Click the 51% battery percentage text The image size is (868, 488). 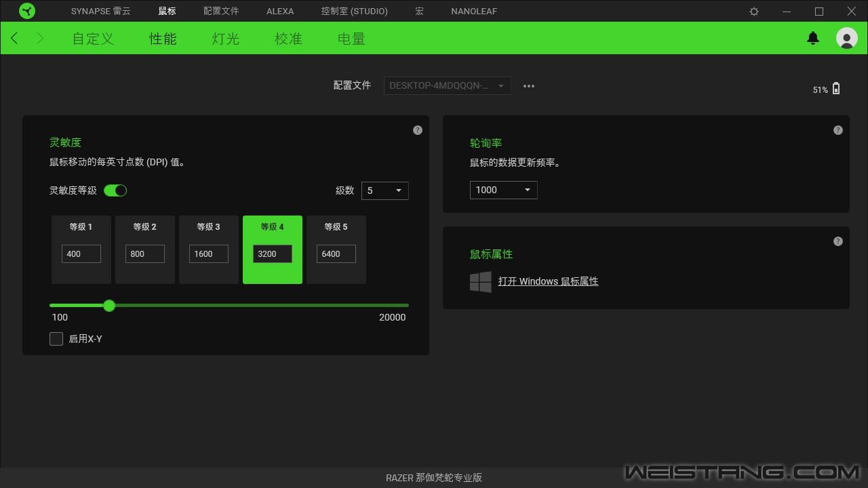(x=821, y=90)
